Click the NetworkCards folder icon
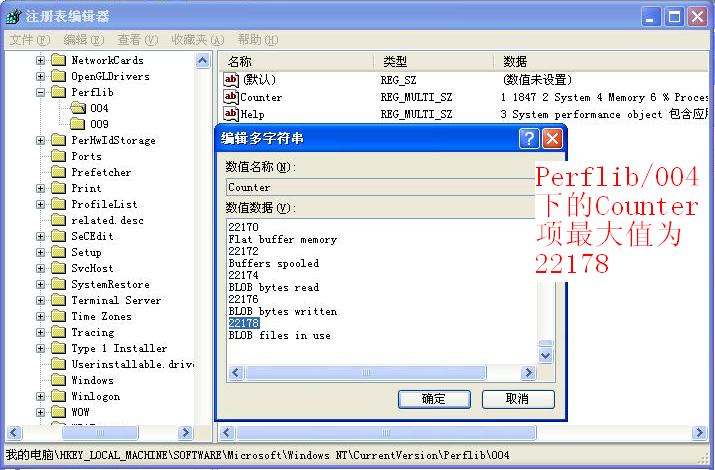The height and width of the screenshot is (470, 715). [58, 60]
